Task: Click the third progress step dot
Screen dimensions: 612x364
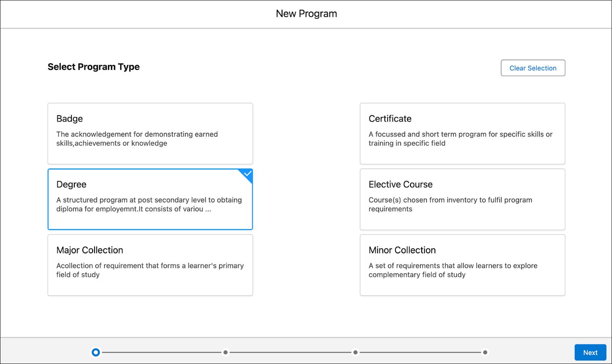Action: click(x=355, y=352)
